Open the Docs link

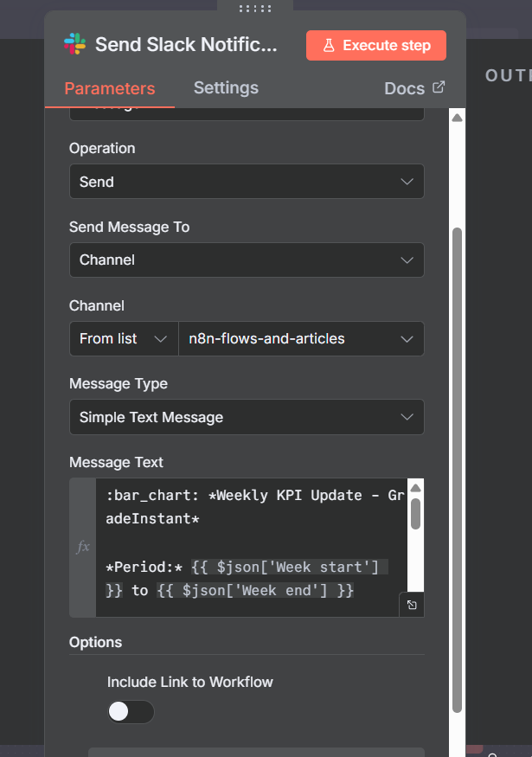pyautogui.click(x=404, y=88)
